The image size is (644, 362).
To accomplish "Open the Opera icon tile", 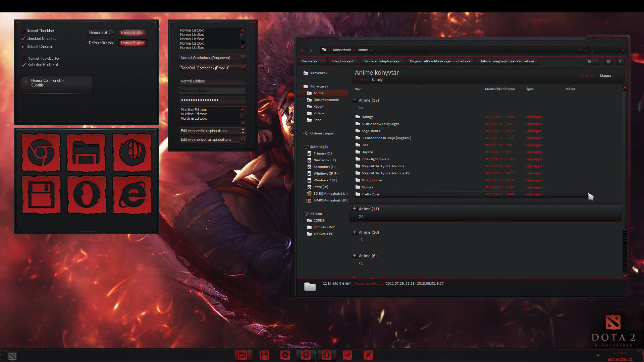I will pos(87,195).
